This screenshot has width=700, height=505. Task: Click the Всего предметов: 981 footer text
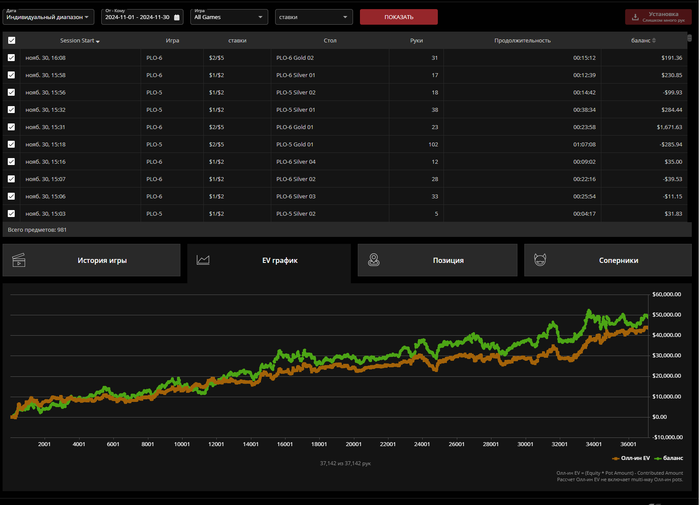pyautogui.click(x=37, y=230)
